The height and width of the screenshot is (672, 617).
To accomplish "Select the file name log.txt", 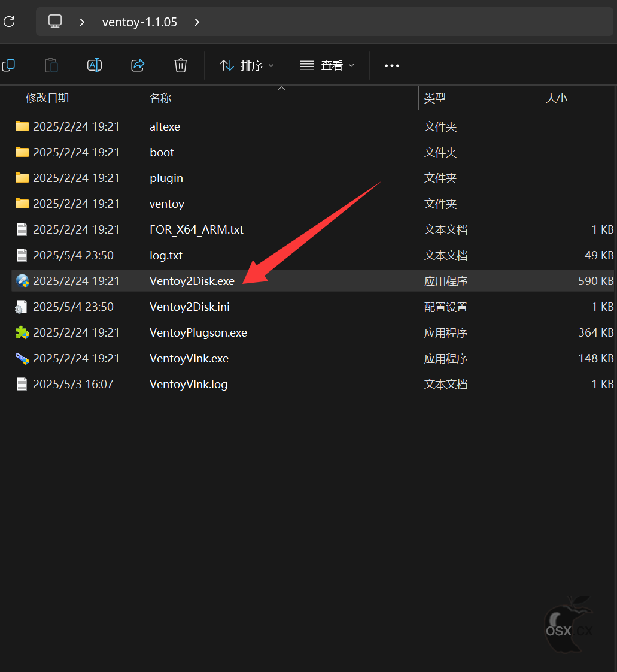I will [x=166, y=255].
